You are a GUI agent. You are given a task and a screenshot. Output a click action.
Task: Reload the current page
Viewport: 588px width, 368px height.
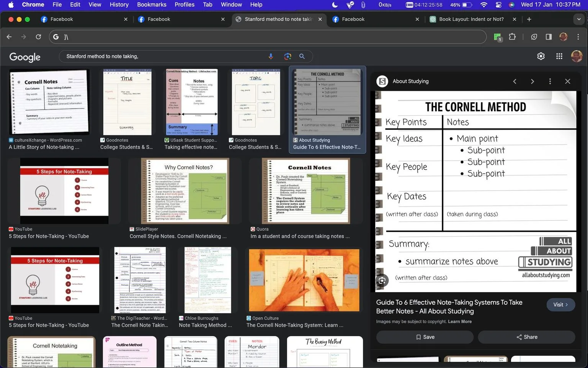(x=38, y=37)
